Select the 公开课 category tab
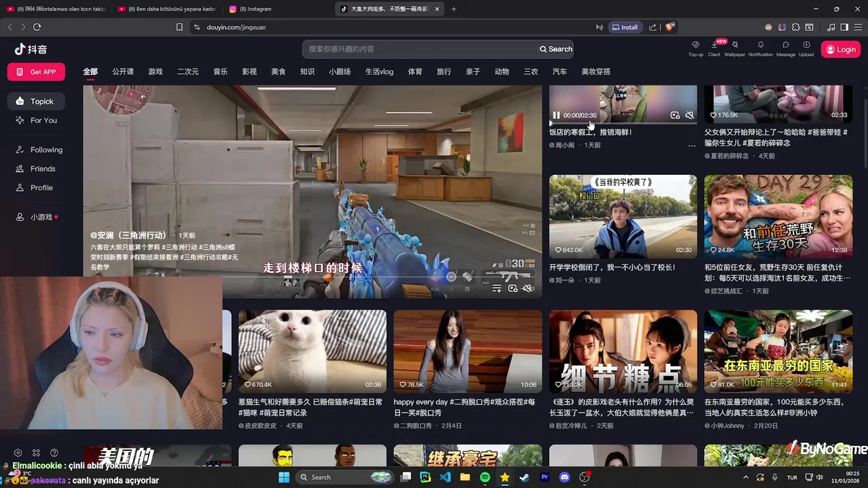This screenshot has height=488, width=868. pyautogui.click(x=123, y=72)
